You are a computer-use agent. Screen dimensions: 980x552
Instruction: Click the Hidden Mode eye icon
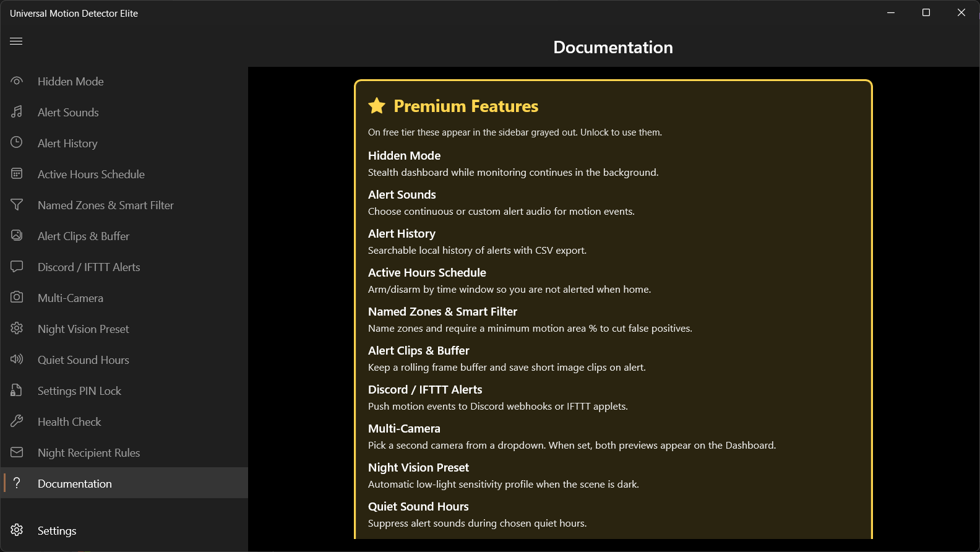pos(17,81)
